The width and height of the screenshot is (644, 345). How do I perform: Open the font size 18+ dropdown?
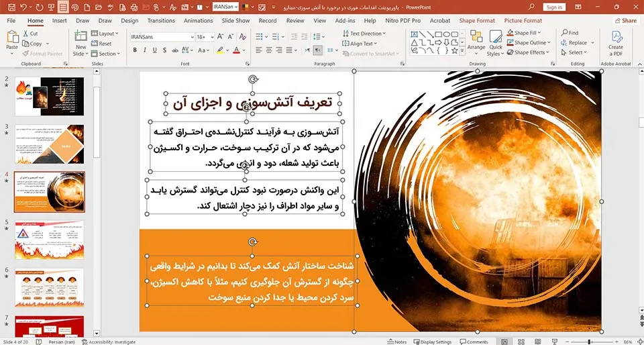212,37
